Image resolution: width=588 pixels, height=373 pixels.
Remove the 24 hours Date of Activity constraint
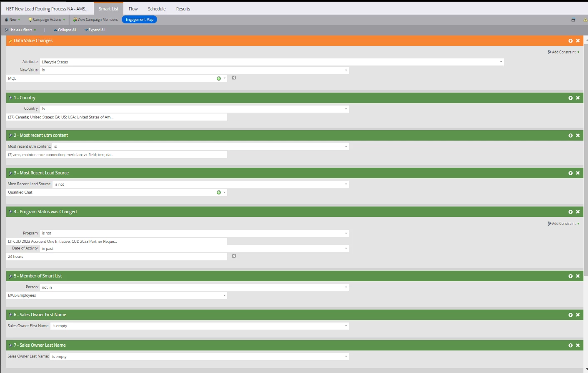tap(234, 256)
